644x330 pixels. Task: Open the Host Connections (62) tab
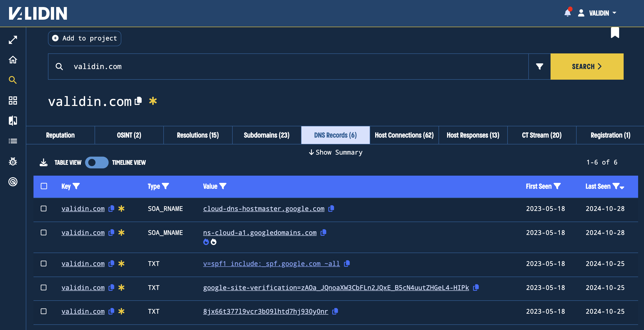404,135
